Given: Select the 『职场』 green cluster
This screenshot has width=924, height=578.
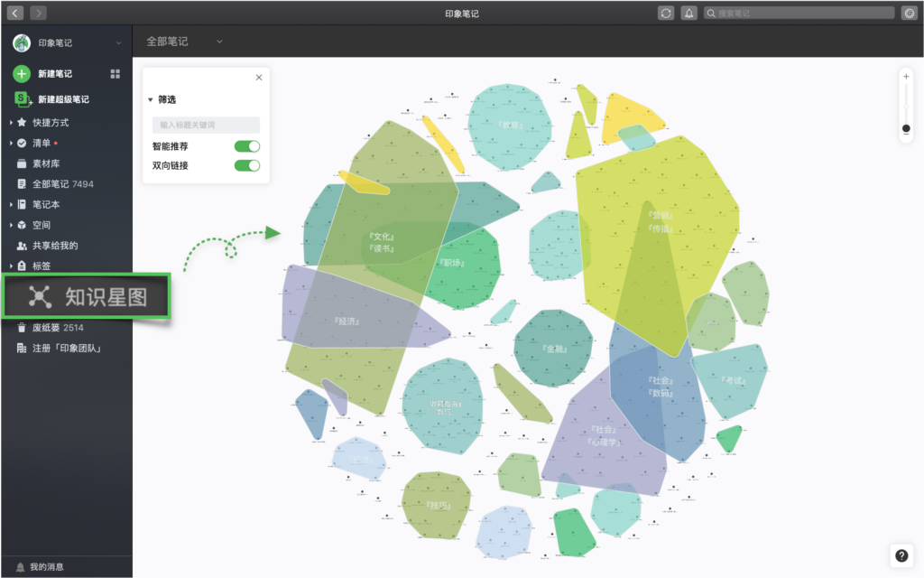Looking at the screenshot, I should coord(452,263).
